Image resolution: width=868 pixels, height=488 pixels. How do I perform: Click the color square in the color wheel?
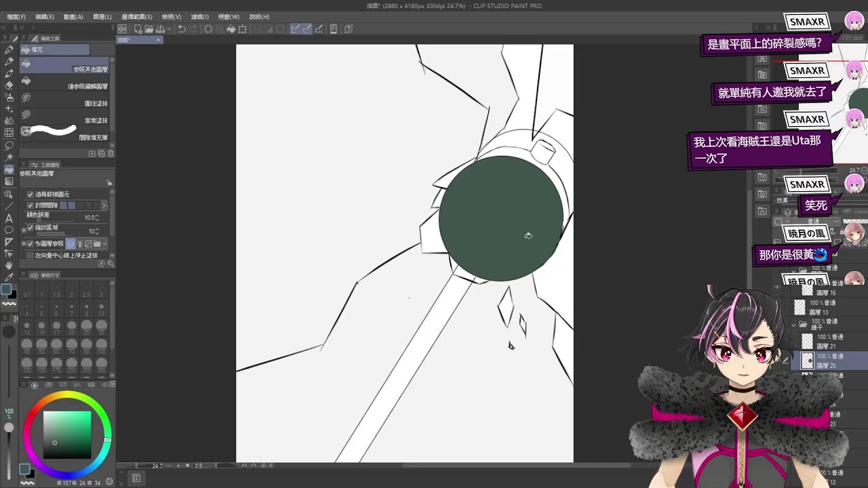(67, 435)
